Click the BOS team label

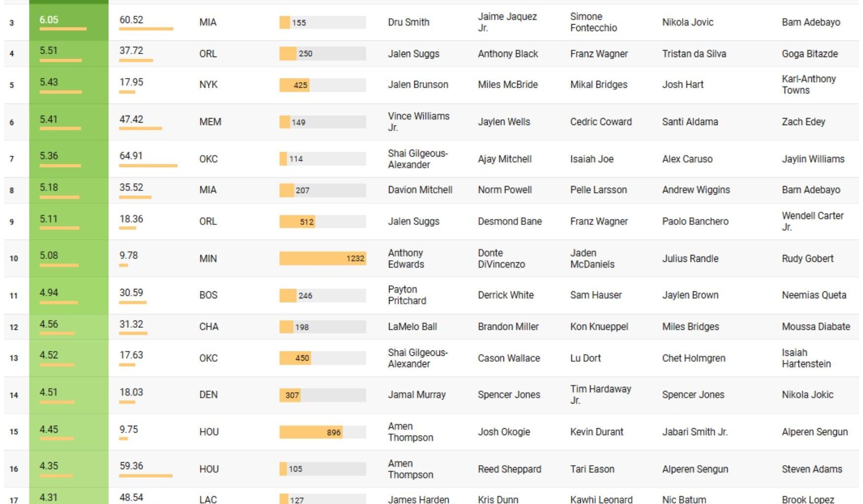tap(208, 295)
